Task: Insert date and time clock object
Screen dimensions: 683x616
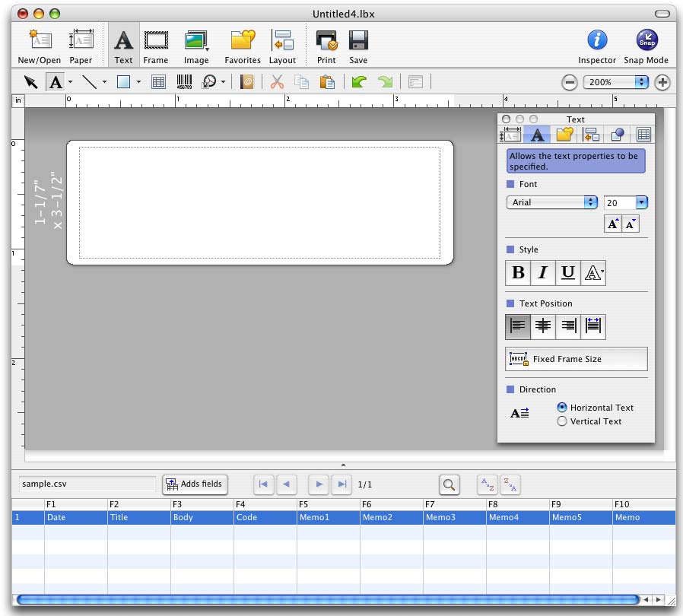Action: point(209,82)
